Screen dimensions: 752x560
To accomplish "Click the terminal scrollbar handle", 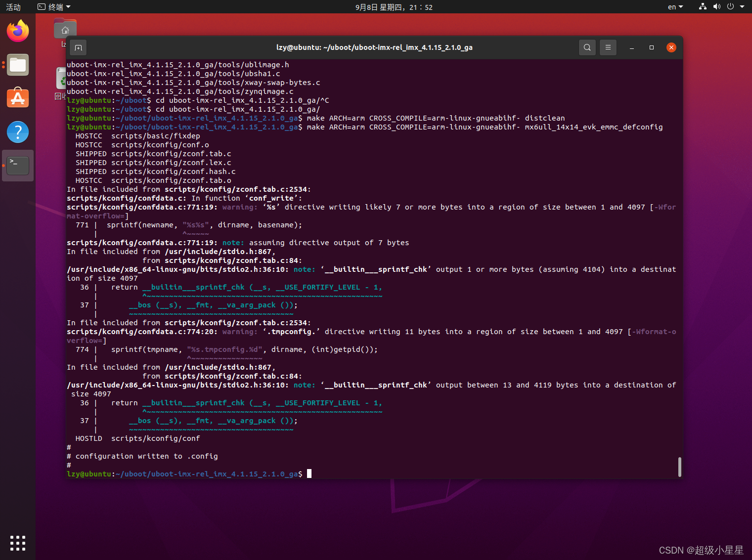I will 680,467.
